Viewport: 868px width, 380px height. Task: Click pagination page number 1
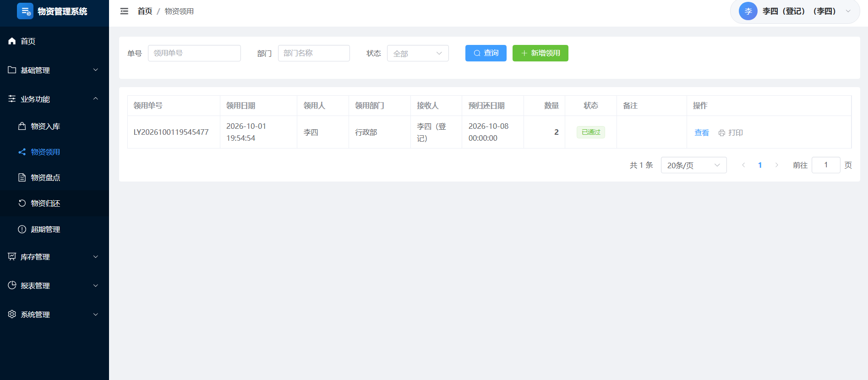click(760, 165)
